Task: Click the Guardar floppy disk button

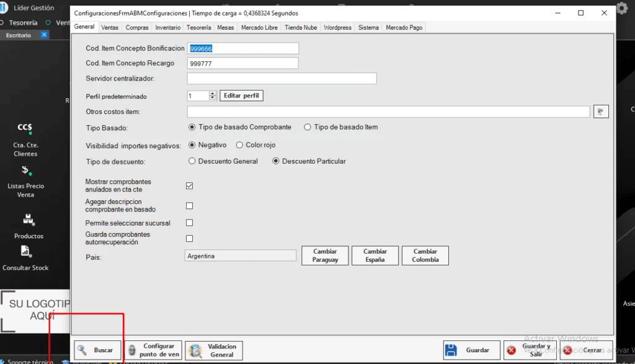Action: (471, 350)
